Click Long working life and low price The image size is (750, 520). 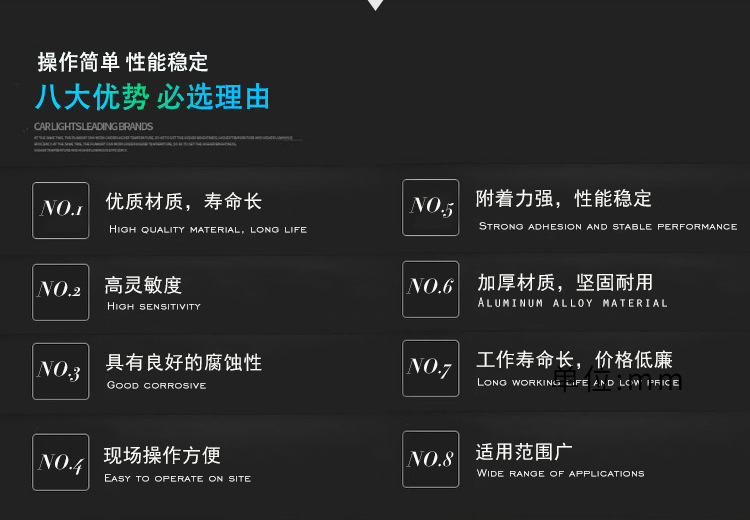(x=578, y=382)
